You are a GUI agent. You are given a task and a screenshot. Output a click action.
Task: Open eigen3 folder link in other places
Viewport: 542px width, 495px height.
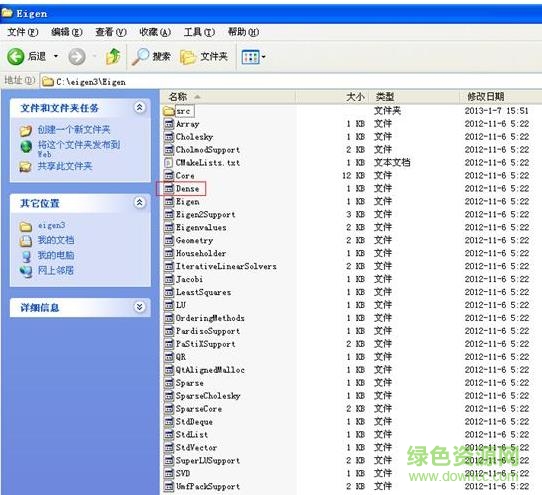point(51,225)
